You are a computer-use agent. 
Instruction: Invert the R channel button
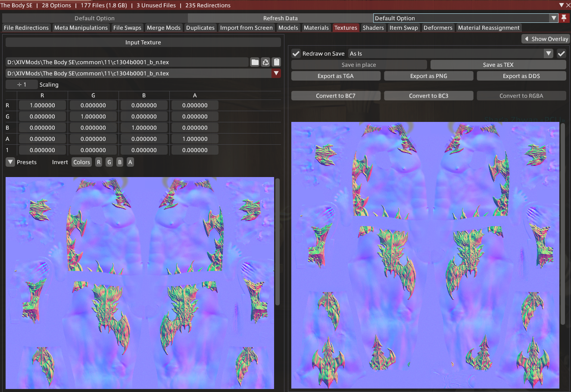(99, 162)
